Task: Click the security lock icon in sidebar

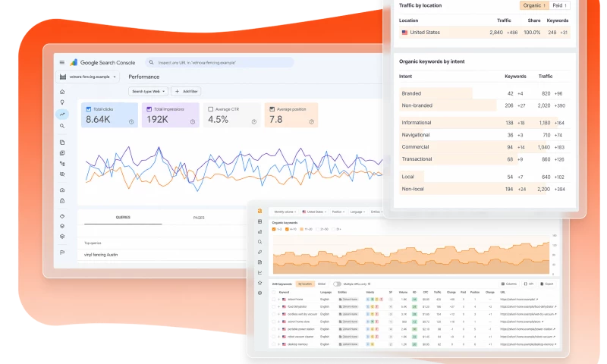Action: coord(62,201)
